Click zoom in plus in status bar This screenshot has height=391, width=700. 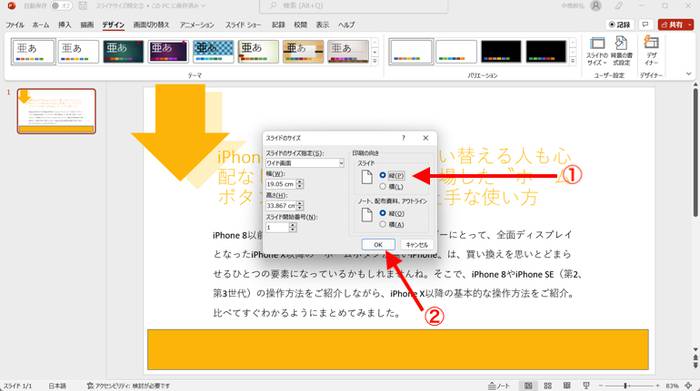pos(657,386)
